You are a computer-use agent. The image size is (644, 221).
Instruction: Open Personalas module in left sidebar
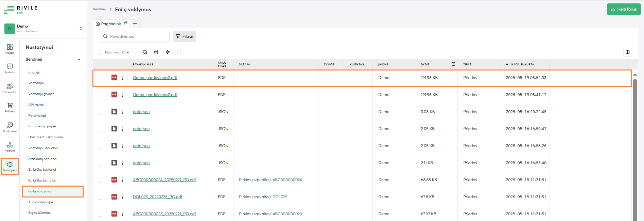pyautogui.click(x=10, y=88)
